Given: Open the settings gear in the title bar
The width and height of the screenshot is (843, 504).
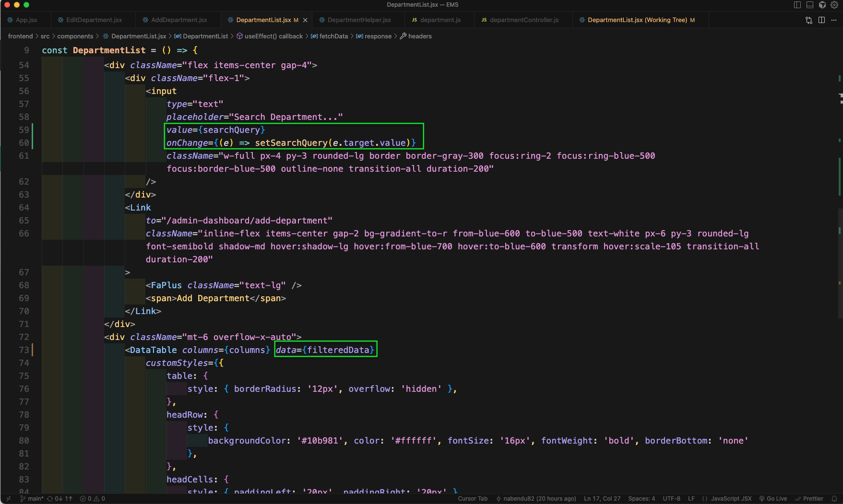Looking at the screenshot, I should click(834, 5).
